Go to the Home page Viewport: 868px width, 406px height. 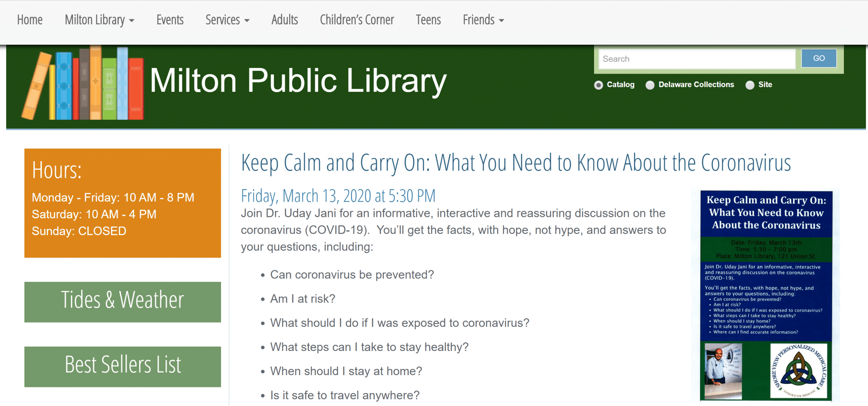click(30, 20)
